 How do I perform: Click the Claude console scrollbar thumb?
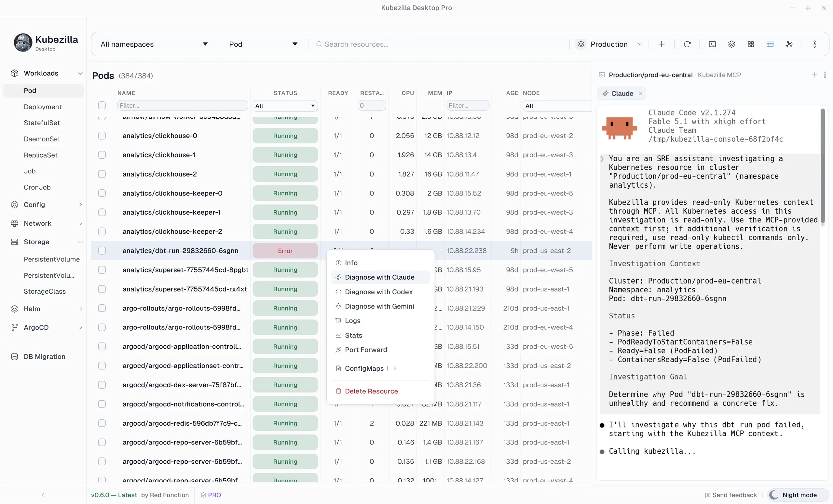(x=823, y=166)
